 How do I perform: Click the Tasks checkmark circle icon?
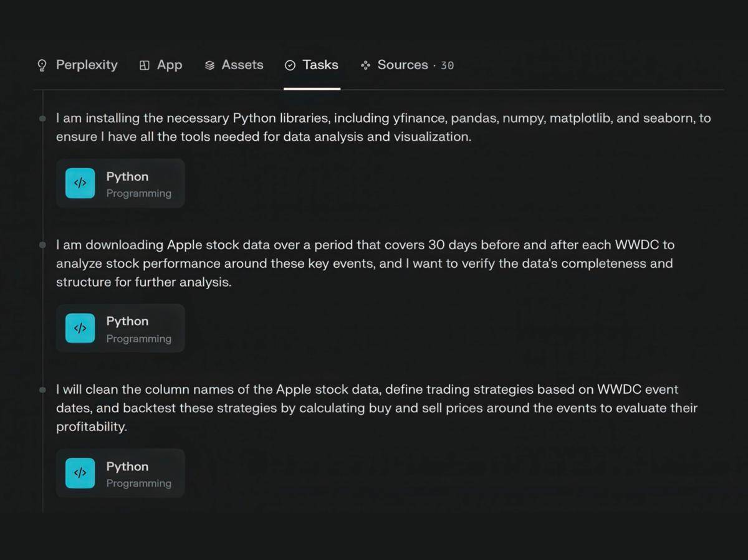290,65
